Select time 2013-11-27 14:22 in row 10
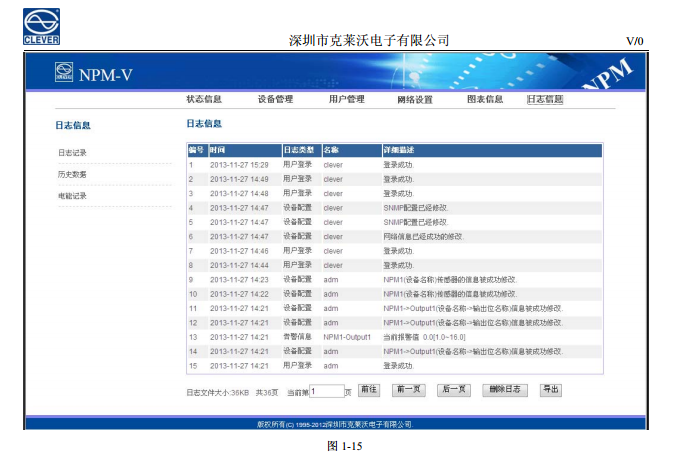683x464 pixels. coord(239,294)
